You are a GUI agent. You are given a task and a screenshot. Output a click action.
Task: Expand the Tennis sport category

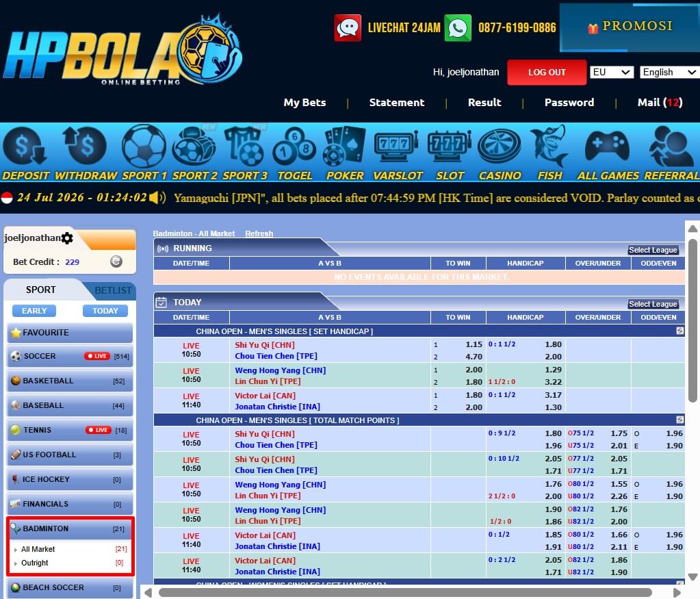(70, 430)
